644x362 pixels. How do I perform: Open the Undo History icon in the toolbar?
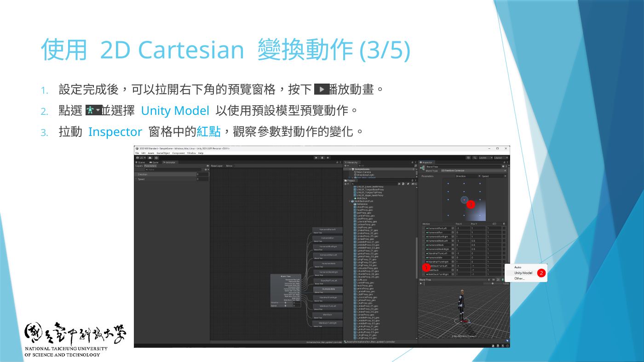point(468,158)
